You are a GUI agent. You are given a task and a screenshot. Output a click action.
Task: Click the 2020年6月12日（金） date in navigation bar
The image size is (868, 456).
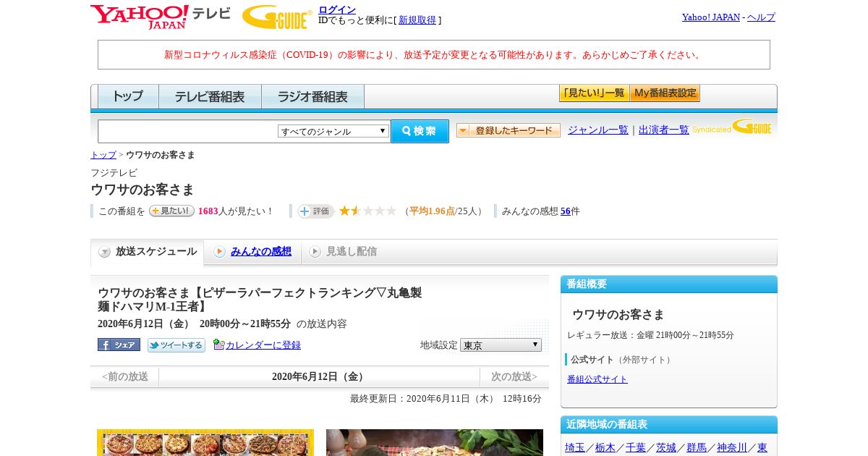click(x=319, y=376)
